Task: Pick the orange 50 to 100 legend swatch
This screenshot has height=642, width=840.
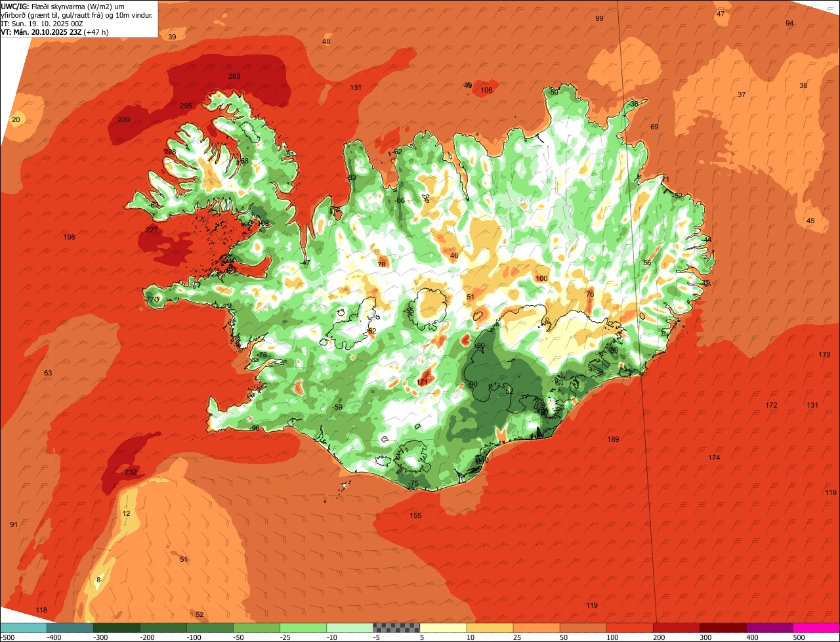Action: pyautogui.click(x=583, y=627)
